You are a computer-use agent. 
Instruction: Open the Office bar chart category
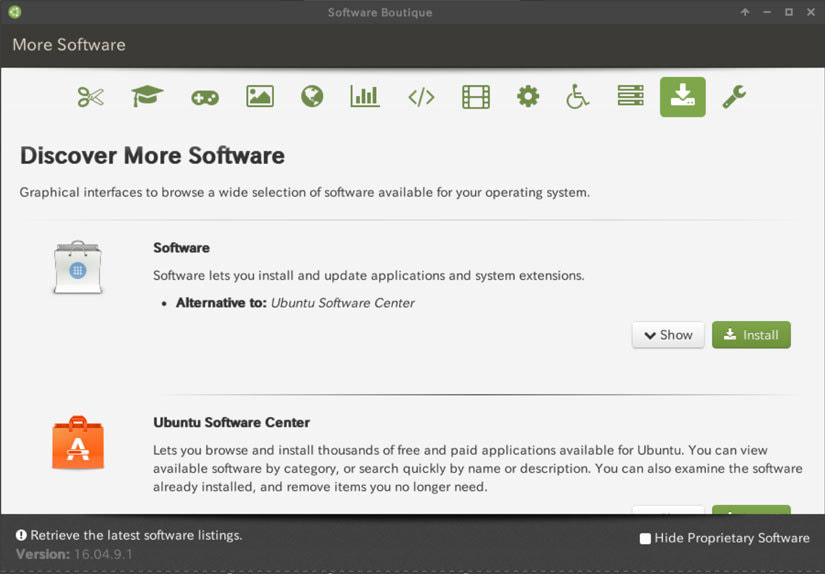(x=365, y=97)
